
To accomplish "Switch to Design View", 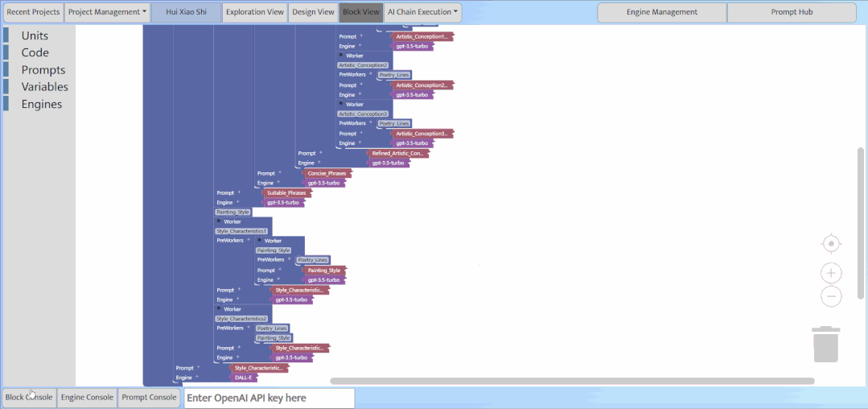I will [x=313, y=11].
